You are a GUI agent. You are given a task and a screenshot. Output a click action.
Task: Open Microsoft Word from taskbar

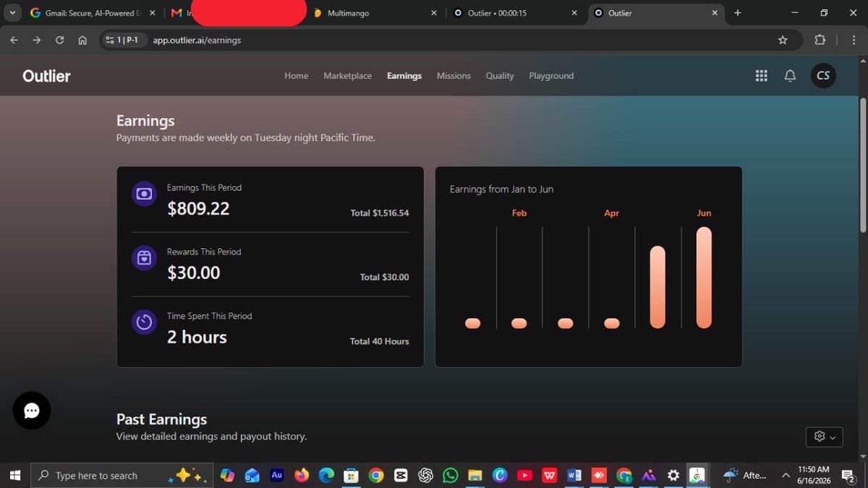click(574, 475)
